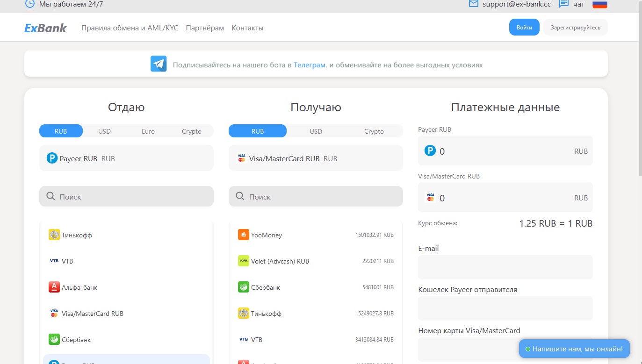Select RUB tab under Отдаю
The height and width of the screenshot is (364, 642).
point(61,131)
